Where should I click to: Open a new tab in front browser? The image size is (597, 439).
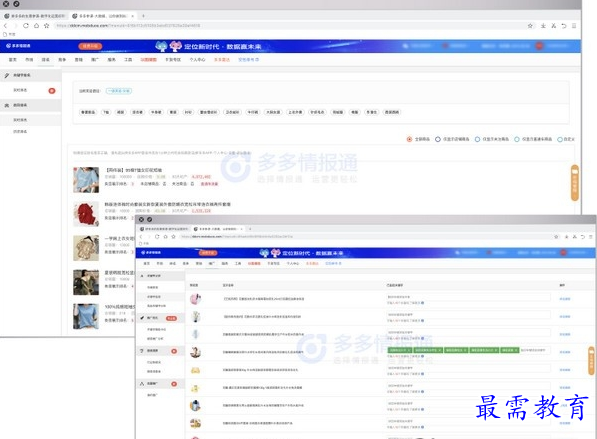(250, 229)
